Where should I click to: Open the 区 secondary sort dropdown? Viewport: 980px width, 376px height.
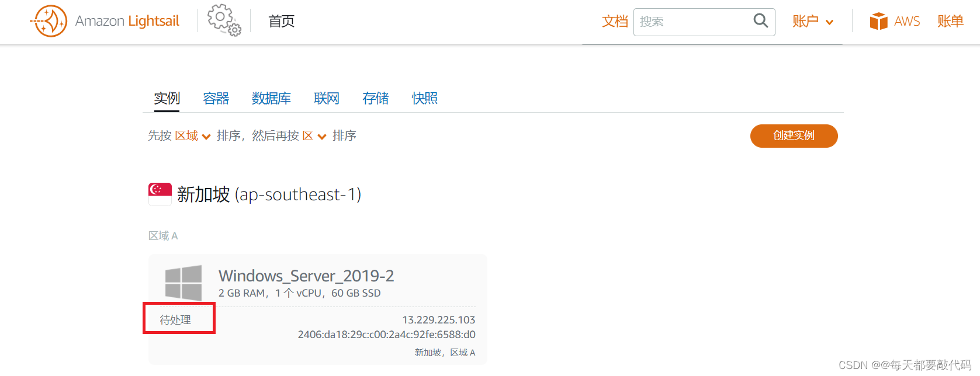point(314,136)
